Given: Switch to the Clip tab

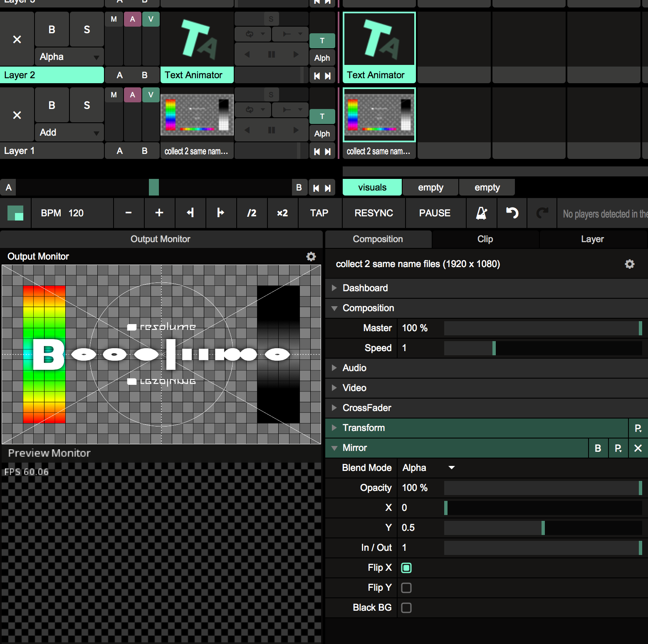Looking at the screenshot, I should click(x=485, y=239).
